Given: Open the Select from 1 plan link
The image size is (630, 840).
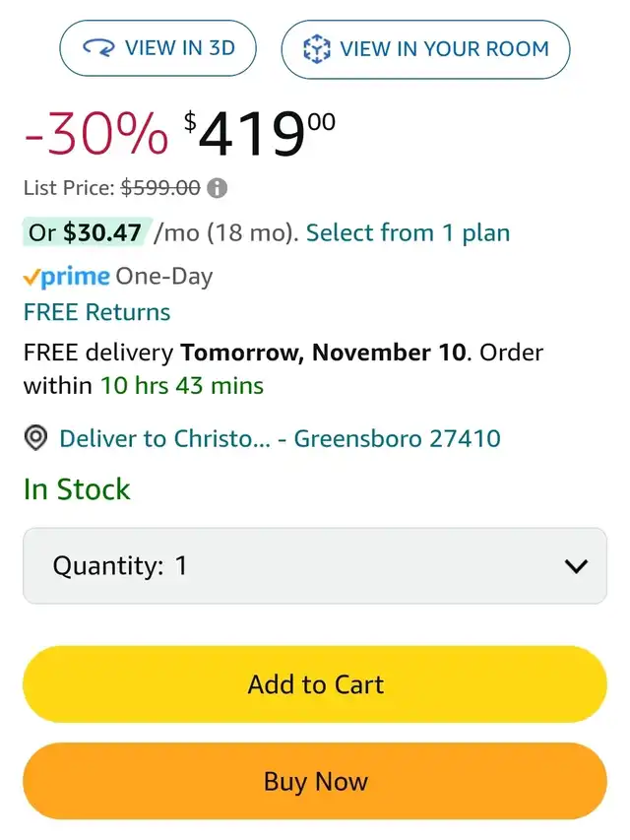Looking at the screenshot, I should pos(408,233).
